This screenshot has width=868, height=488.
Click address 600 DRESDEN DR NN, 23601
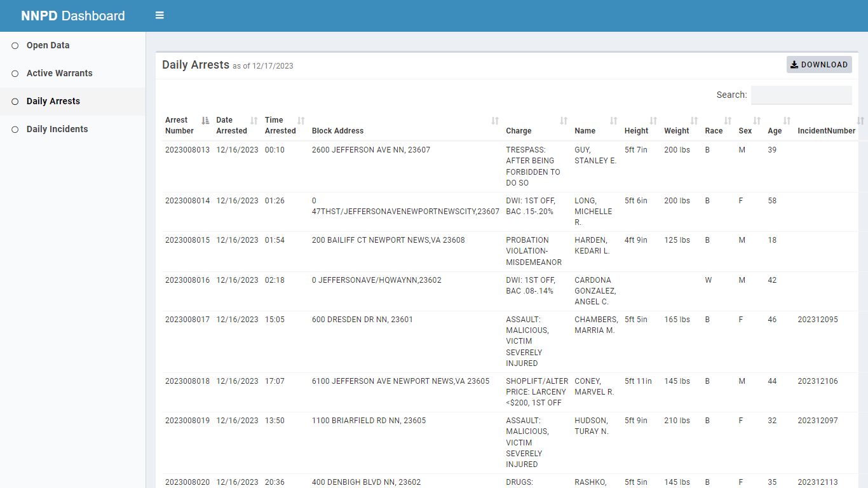pyautogui.click(x=362, y=320)
